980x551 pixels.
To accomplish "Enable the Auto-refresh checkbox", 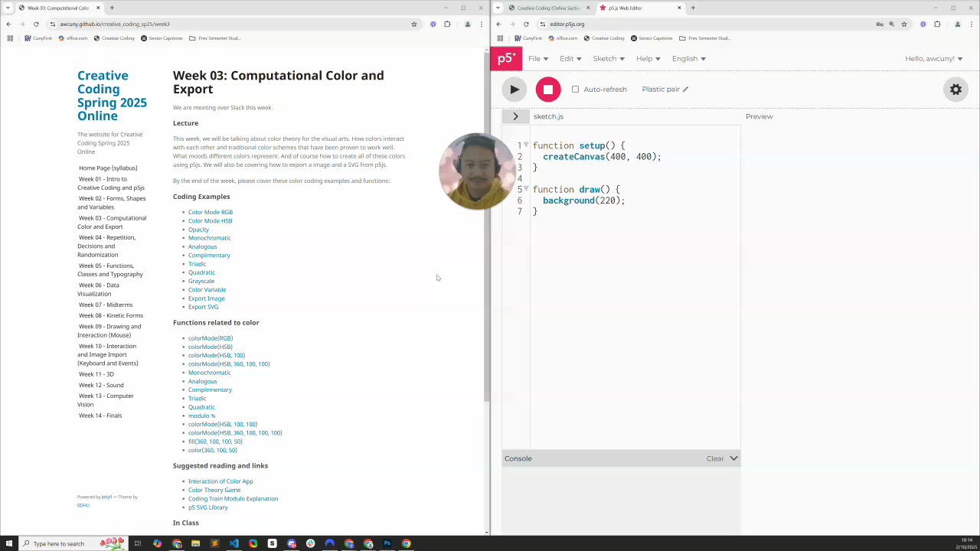I will [x=575, y=90].
